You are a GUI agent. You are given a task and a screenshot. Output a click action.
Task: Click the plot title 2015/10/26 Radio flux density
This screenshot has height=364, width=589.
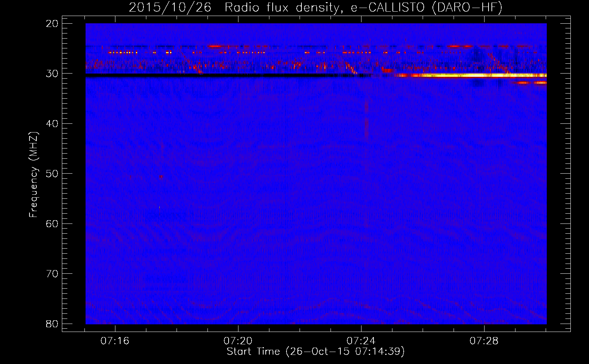316,8
